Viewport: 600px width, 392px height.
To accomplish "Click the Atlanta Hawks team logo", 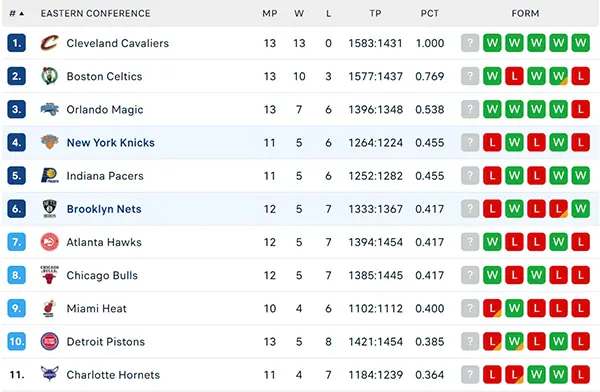I will (x=50, y=242).
